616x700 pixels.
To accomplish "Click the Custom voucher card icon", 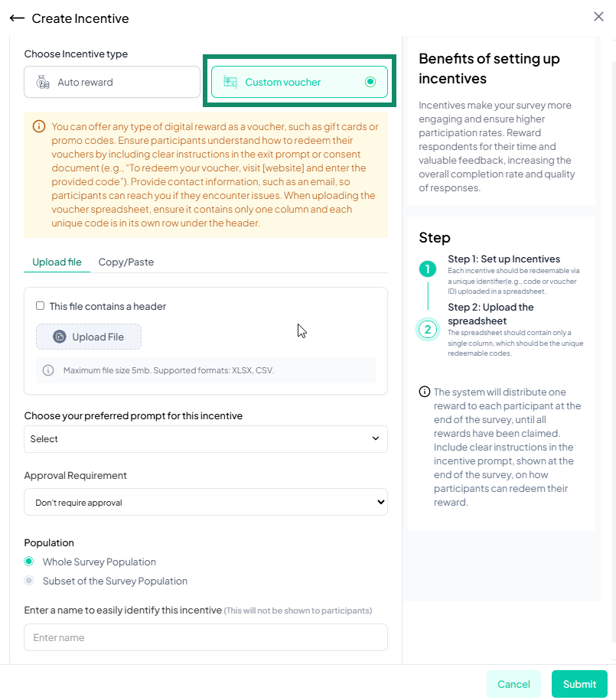I will [x=230, y=81].
